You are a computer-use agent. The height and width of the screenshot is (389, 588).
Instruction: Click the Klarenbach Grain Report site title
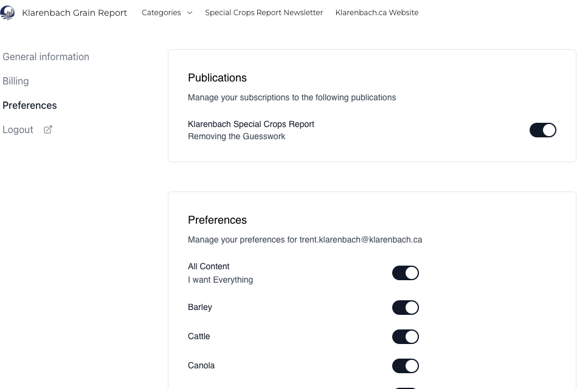[74, 13]
